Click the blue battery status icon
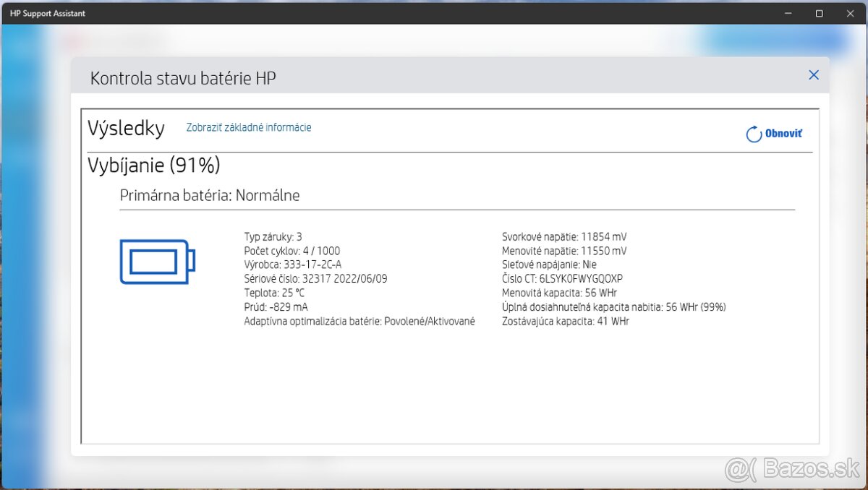The height and width of the screenshot is (490, 868). pyautogui.click(x=157, y=262)
